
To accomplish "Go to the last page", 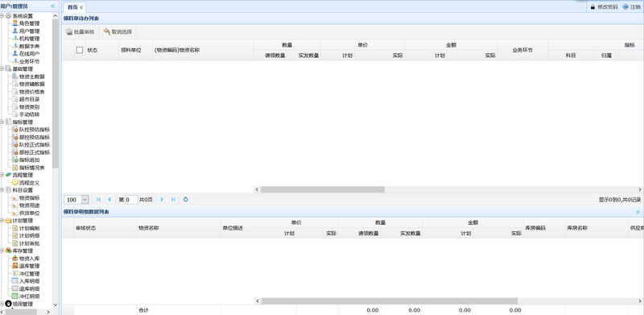I will (x=173, y=200).
